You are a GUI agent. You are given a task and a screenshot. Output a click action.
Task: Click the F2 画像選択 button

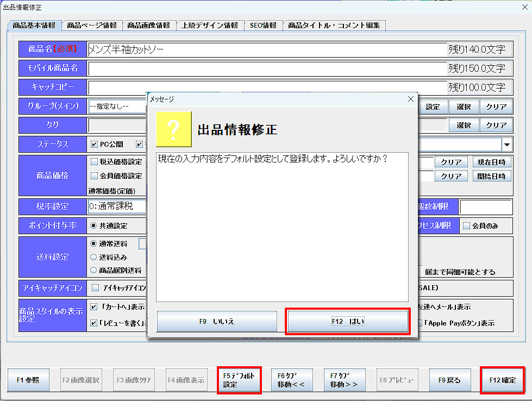tap(81, 380)
